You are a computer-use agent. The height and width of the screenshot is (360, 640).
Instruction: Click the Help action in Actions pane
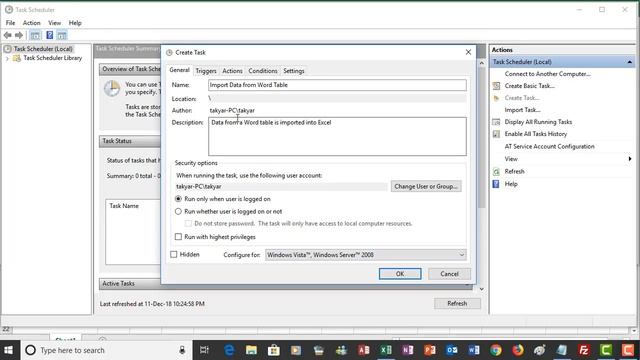(511, 184)
